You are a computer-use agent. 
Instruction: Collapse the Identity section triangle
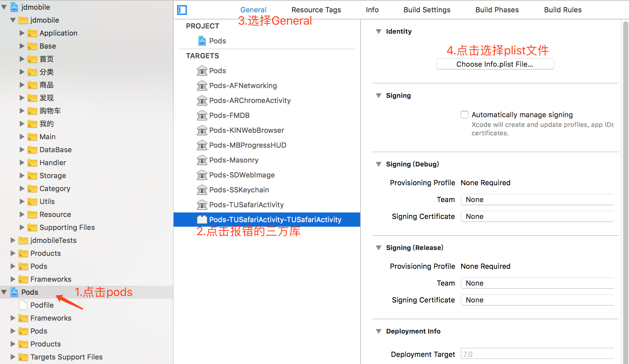[378, 31]
